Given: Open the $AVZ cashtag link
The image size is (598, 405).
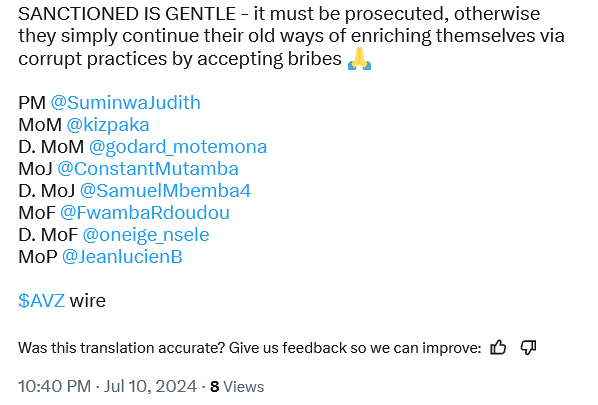Looking at the screenshot, I should pos(41,301).
